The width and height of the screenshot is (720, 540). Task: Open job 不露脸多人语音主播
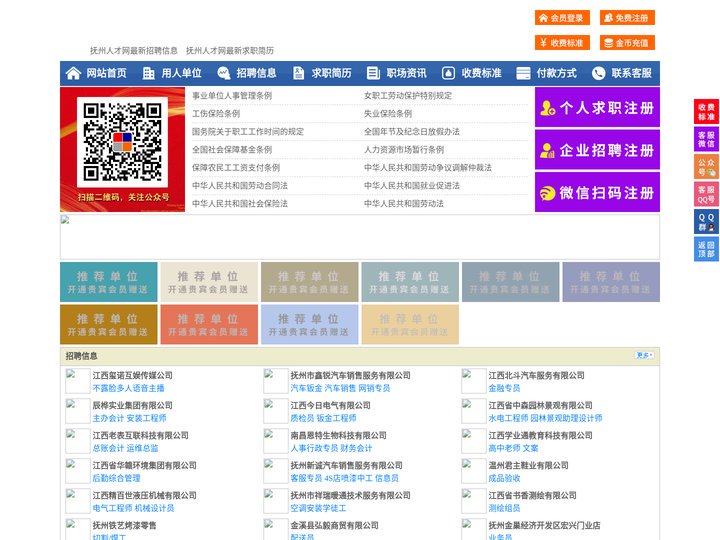pos(129,388)
